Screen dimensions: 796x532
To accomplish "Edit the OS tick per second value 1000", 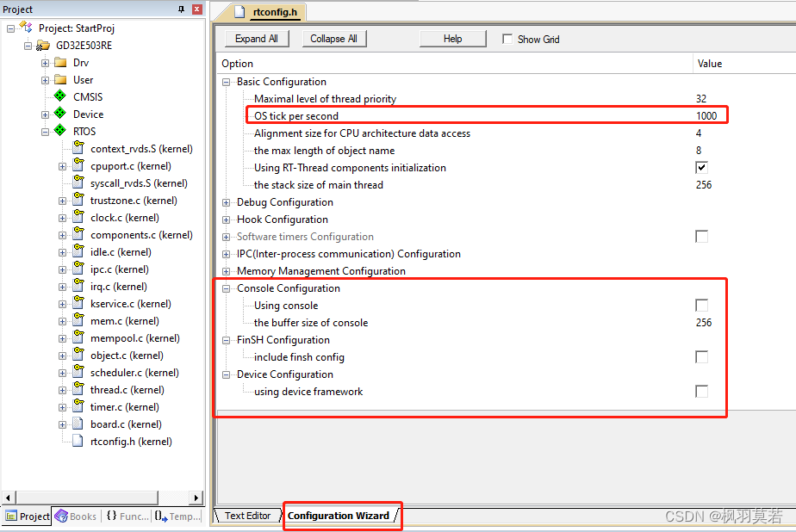I will (706, 116).
